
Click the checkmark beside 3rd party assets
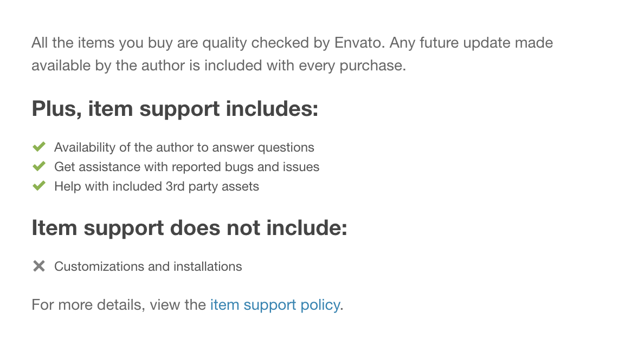(38, 186)
